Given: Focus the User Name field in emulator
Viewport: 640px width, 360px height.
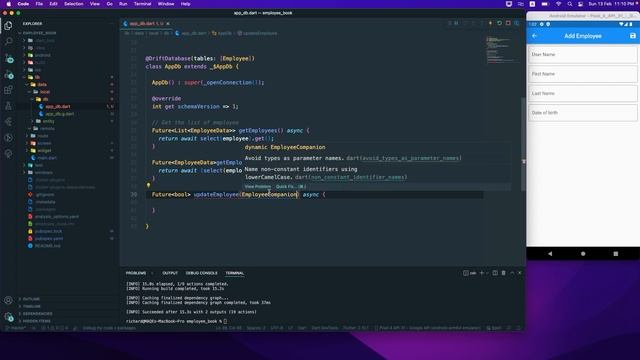Looking at the screenshot, I should pyautogui.click(x=582, y=55).
